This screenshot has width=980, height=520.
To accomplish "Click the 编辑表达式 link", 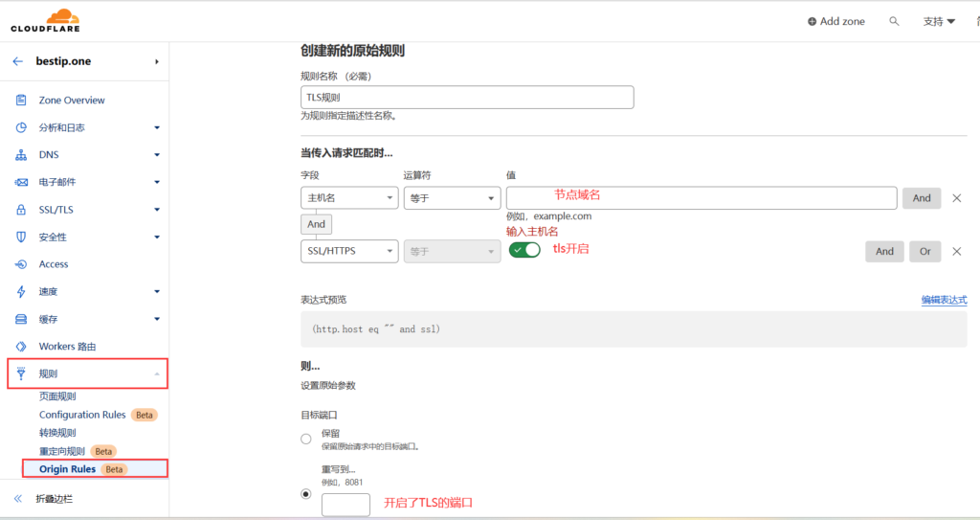I will point(944,300).
